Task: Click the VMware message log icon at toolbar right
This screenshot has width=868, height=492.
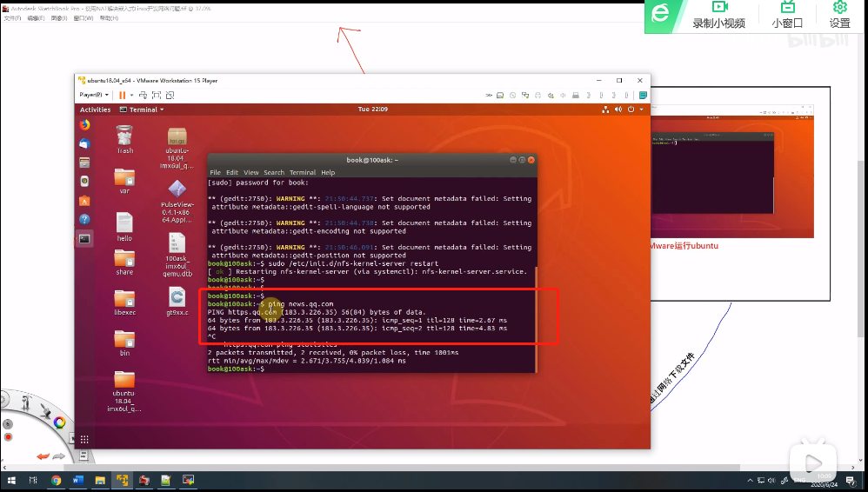Action: point(643,96)
